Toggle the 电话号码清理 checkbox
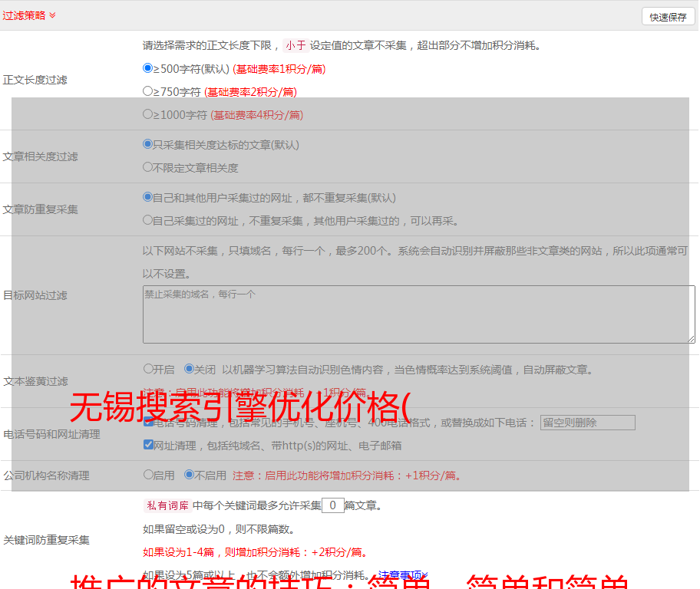 click(x=149, y=422)
